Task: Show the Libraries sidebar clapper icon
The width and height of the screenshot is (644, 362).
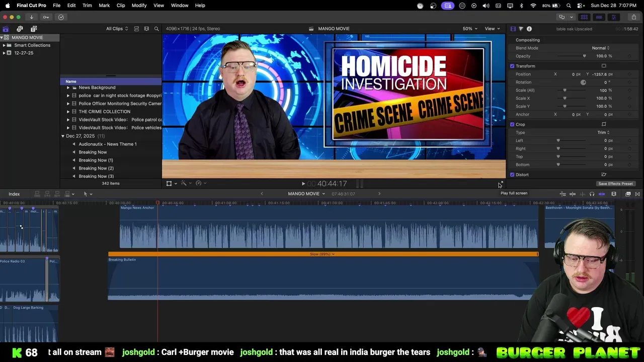Action: [6, 29]
